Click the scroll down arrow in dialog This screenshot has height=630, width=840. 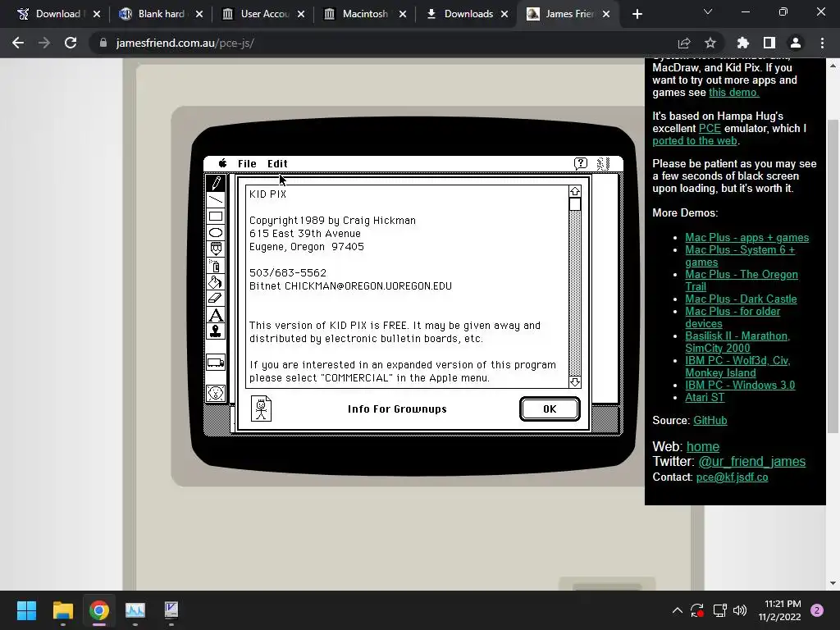[x=575, y=382]
